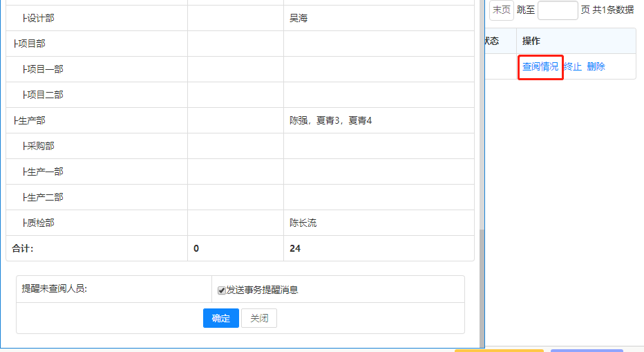Select the 设计部 department row

[41, 18]
